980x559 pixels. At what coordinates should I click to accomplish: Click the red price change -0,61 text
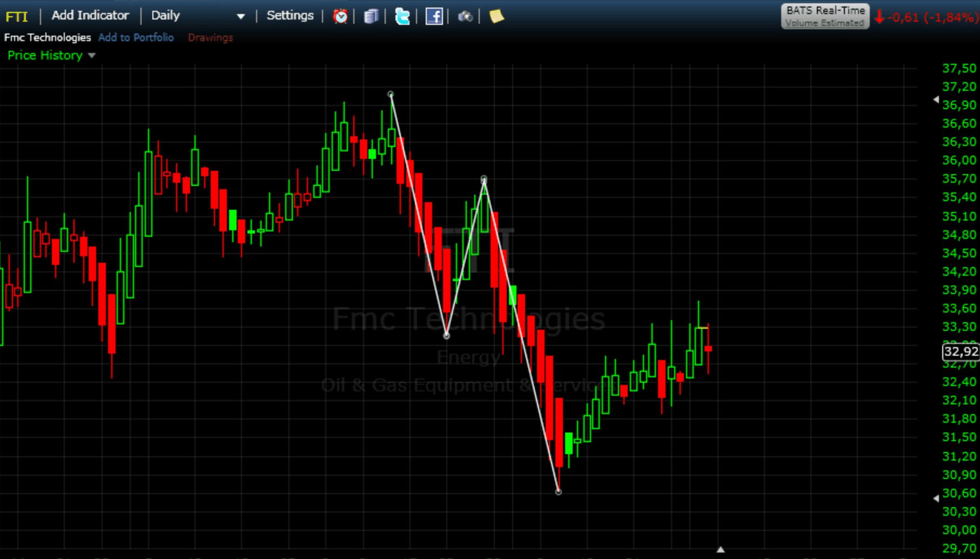903,17
